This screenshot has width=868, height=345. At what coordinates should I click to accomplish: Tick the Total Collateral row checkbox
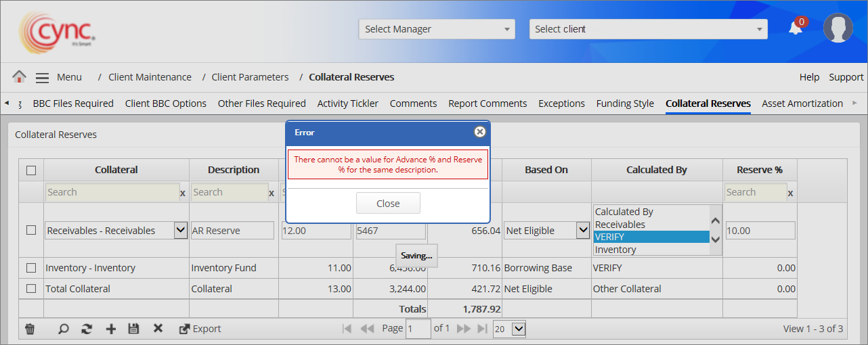pyautogui.click(x=31, y=289)
